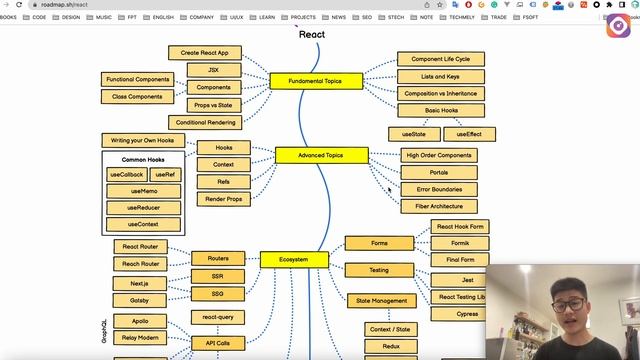Open the State Management node
Viewport: 640px width, 360px height.
tap(382, 301)
